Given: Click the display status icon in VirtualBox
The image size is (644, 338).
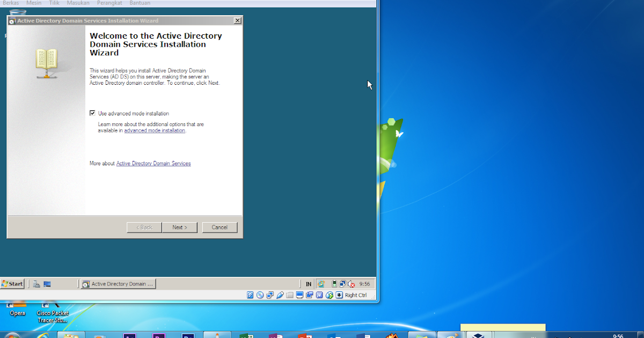Looking at the screenshot, I should coord(299,295).
